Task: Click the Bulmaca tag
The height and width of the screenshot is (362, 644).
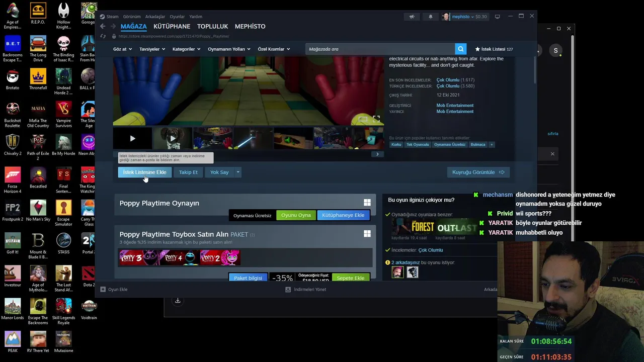Action: tap(478, 144)
